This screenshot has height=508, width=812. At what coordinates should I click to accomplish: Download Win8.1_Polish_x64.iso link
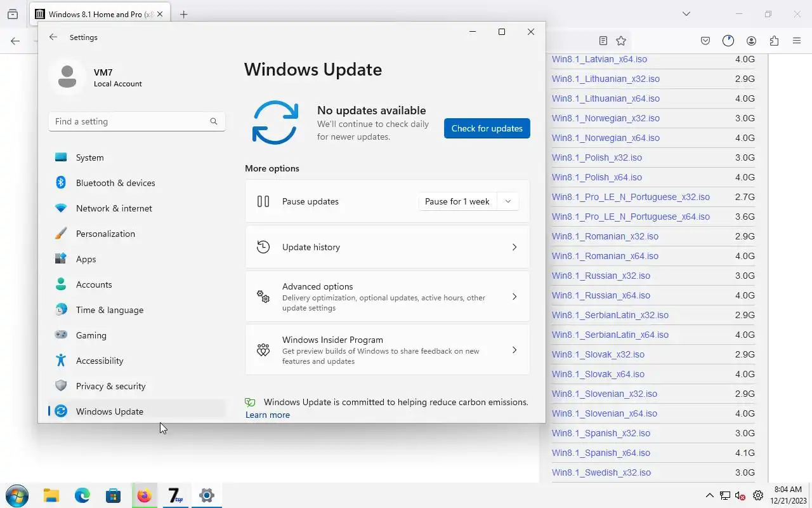(x=597, y=177)
